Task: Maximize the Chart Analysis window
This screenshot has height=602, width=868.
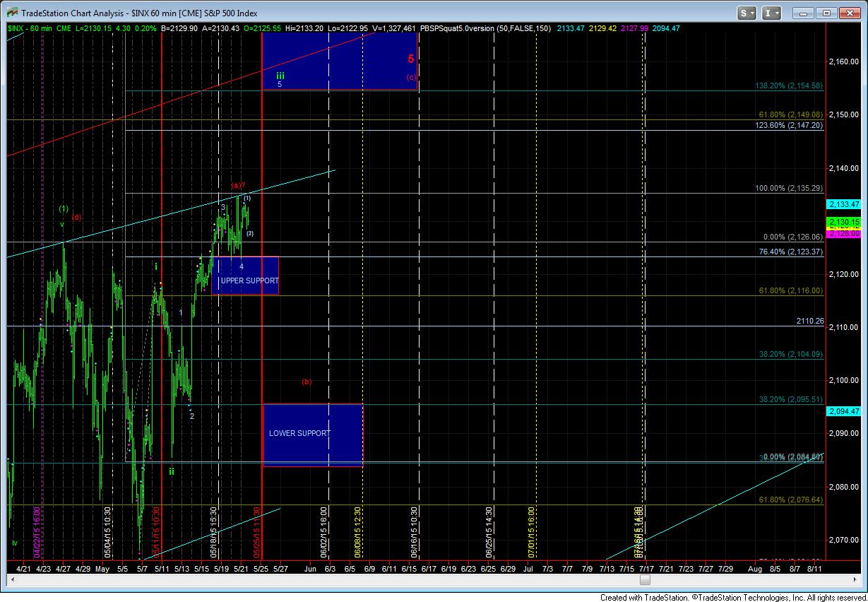Action: click(x=827, y=13)
